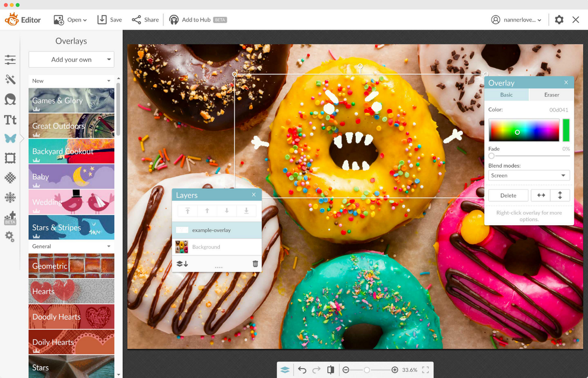Pick a color in the spectrum picker
This screenshot has height=378, width=588.
coord(524,130)
